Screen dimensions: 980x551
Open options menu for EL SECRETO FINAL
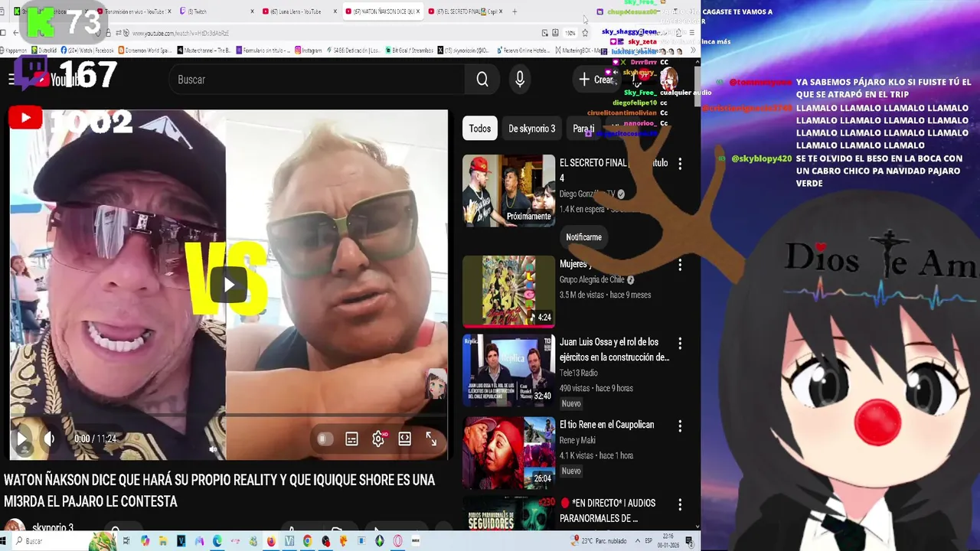680,164
